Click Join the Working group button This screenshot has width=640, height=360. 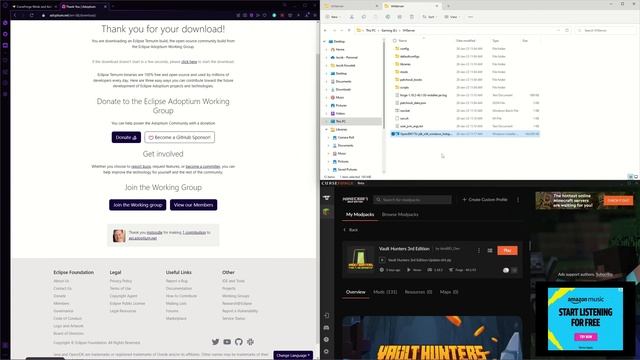click(138, 204)
